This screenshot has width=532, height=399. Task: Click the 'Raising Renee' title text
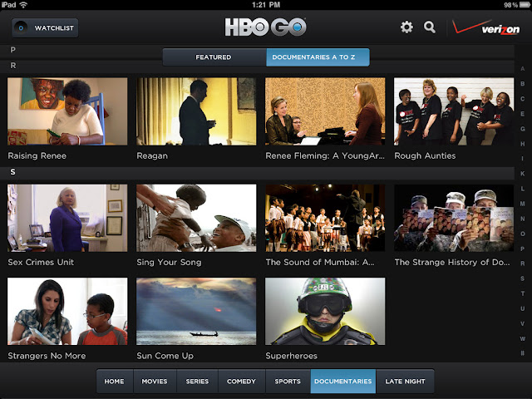[x=37, y=155]
